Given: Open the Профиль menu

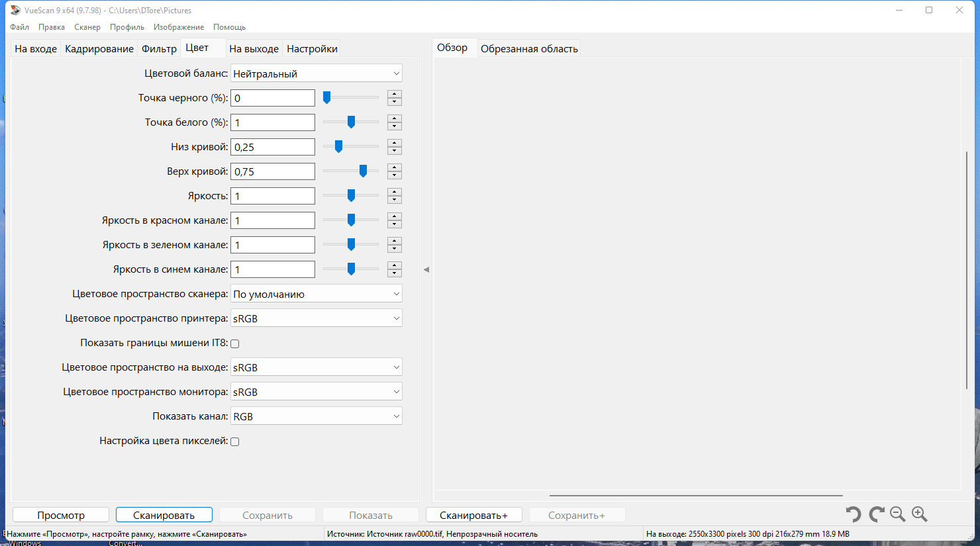Looking at the screenshot, I should click(127, 27).
